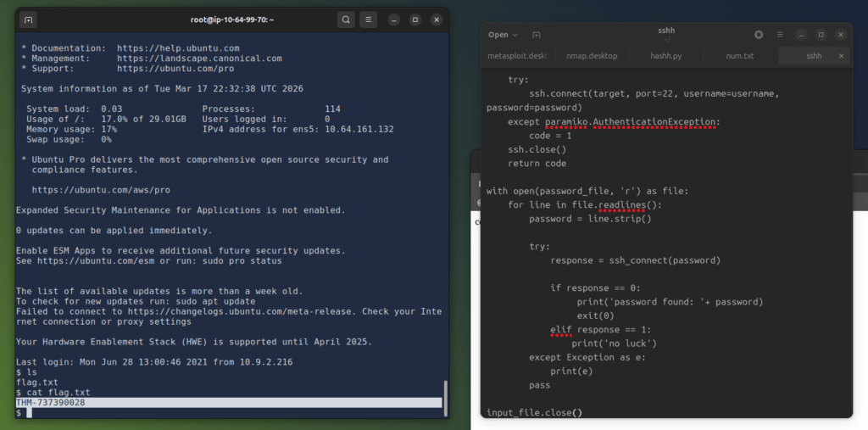868x430 pixels.
Task: Click the 'ssh.connect(target, port=22' line
Action: click(654, 94)
